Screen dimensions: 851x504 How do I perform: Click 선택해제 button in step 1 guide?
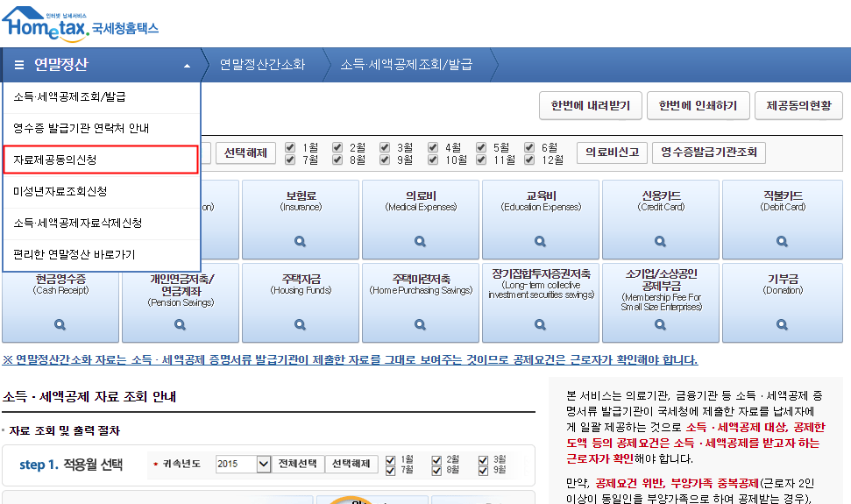pyautogui.click(x=351, y=464)
